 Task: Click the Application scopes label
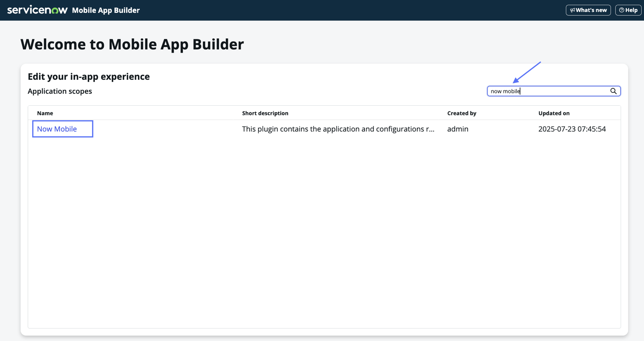[x=60, y=91]
